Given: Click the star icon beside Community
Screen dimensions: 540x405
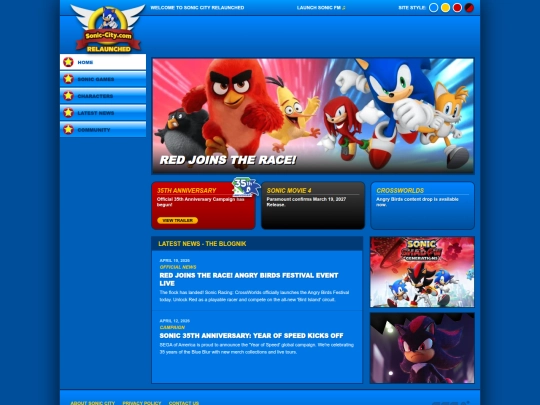Looking at the screenshot, I should (x=68, y=129).
